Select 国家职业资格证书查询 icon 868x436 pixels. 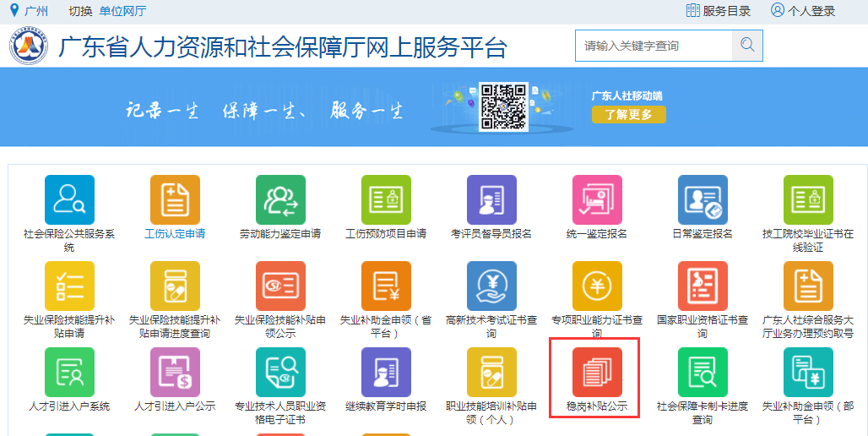point(703,286)
